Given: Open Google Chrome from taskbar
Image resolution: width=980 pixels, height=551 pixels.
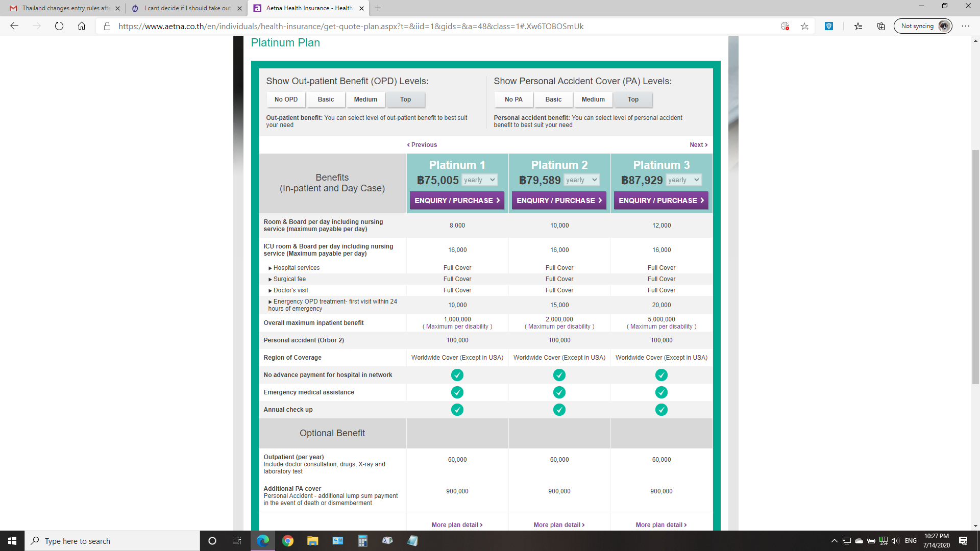Looking at the screenshot, I should (288, 541).
